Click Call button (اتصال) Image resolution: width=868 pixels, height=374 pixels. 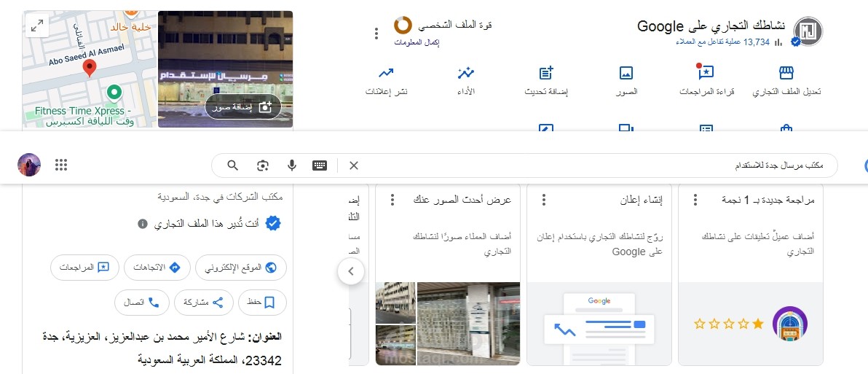[142, 303]
